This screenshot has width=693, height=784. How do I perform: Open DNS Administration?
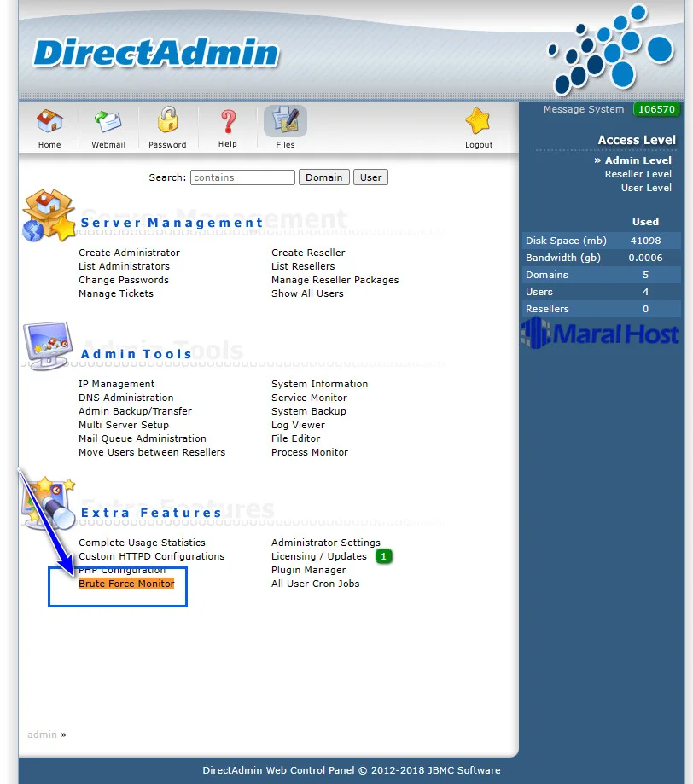pyautogui.click(x=125, y=397)
